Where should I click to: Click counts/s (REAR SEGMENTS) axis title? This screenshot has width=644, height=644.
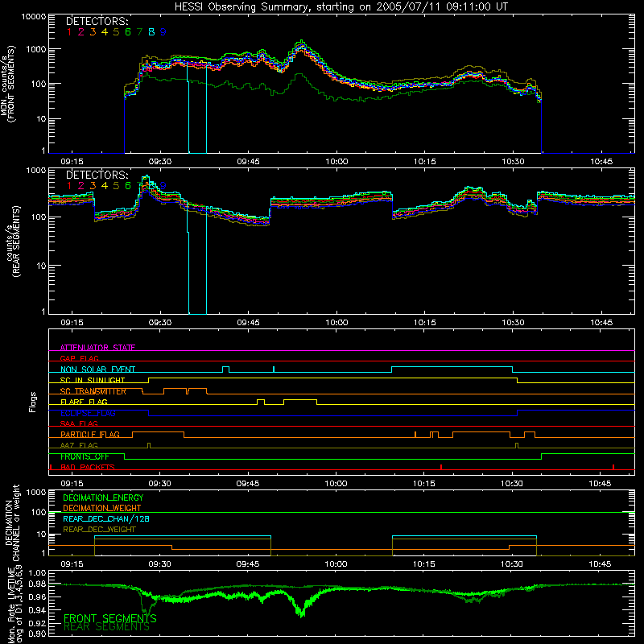coord(13,242)
